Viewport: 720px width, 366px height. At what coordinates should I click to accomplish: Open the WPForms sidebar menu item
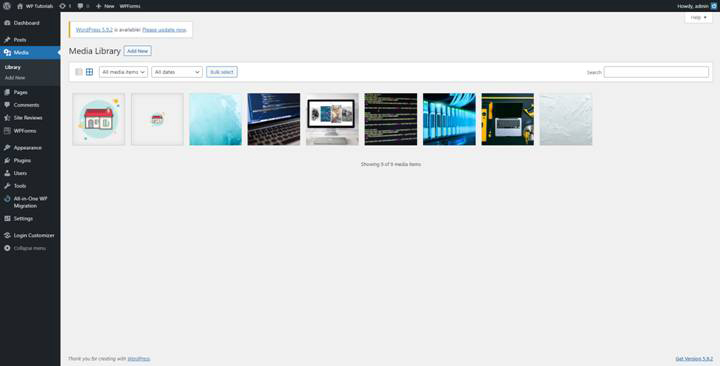pos(25,131)
